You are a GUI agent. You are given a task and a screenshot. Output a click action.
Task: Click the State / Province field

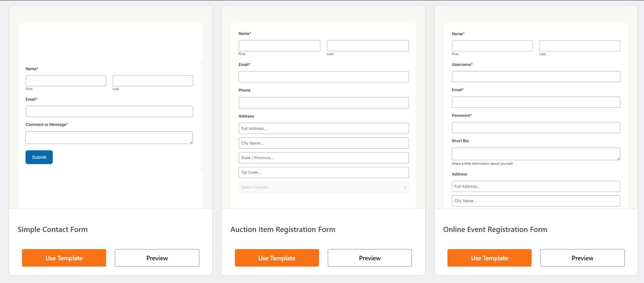324,158
